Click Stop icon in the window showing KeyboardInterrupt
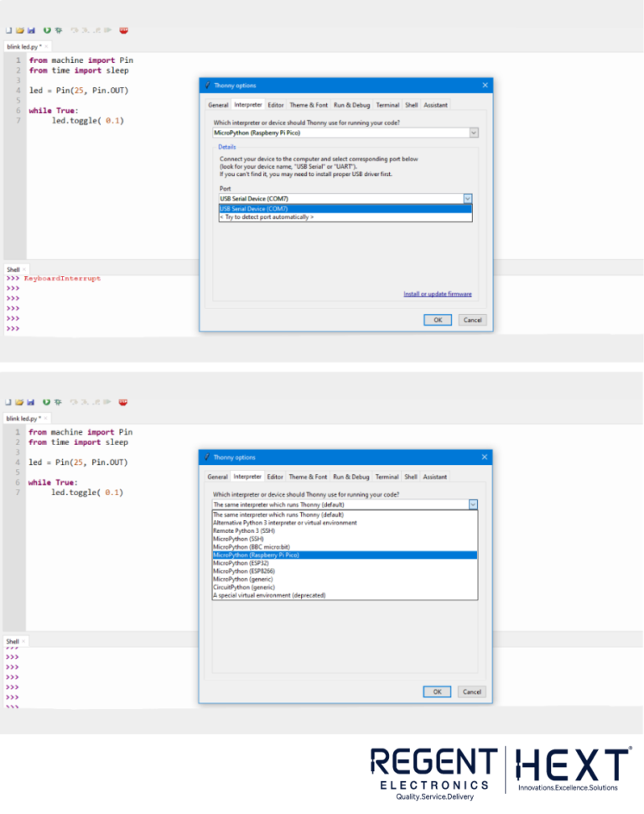The image size is (644, 814). (x=123, y=30)
